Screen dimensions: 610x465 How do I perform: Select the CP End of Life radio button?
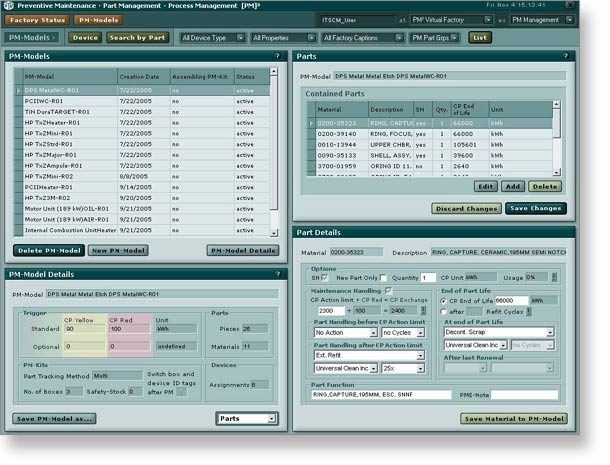(x=445, y=300)
